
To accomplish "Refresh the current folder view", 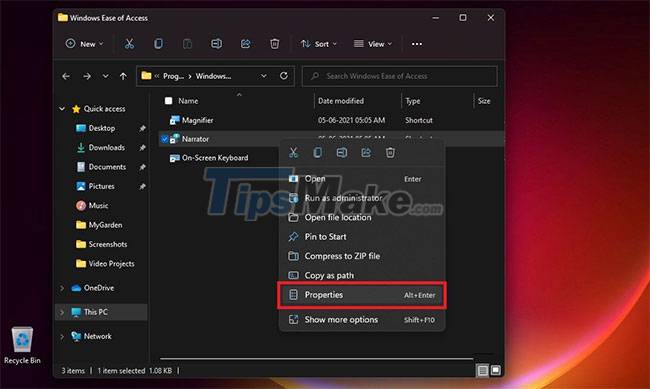I will 284,76.
